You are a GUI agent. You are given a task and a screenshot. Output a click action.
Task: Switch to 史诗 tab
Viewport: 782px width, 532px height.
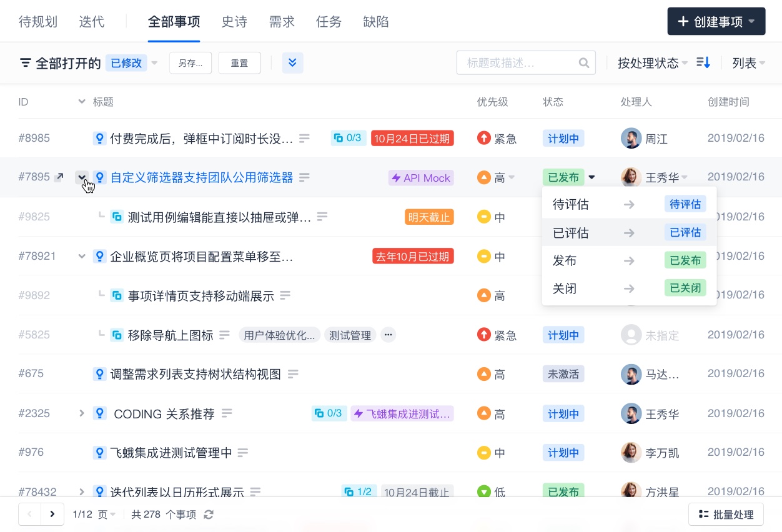234,22
